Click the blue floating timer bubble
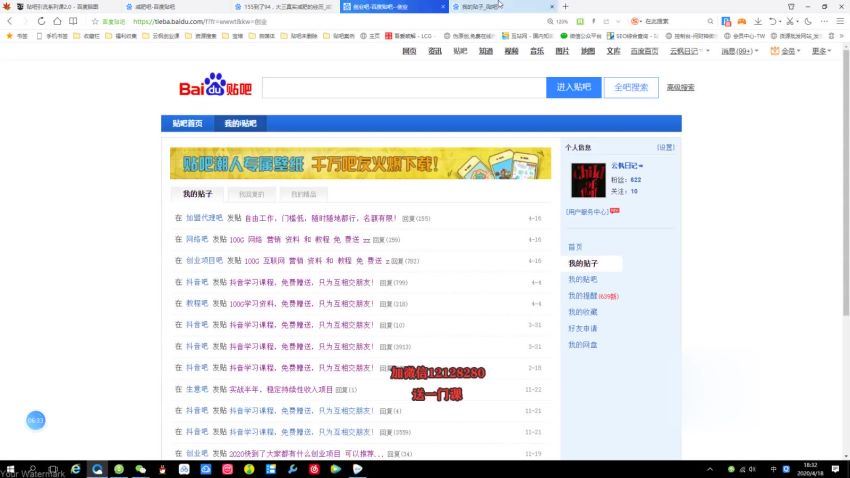Image resolution: width=850 pixels, height=478 pixels. tap(35, 421)
